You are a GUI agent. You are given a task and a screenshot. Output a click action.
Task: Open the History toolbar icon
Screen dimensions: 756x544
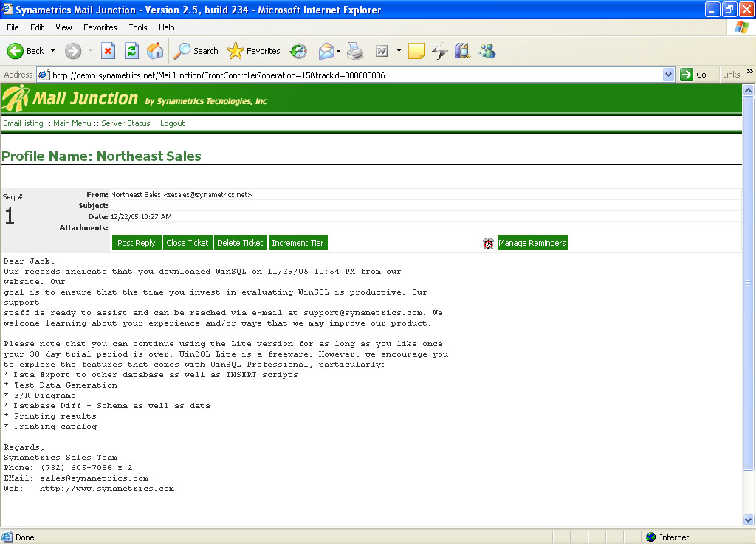(x=298, y=51)
